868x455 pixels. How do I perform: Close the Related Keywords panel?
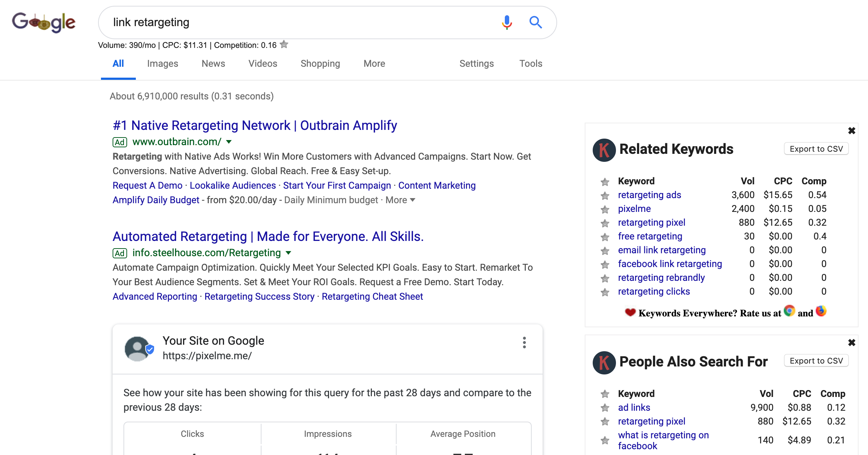point(852,131)
